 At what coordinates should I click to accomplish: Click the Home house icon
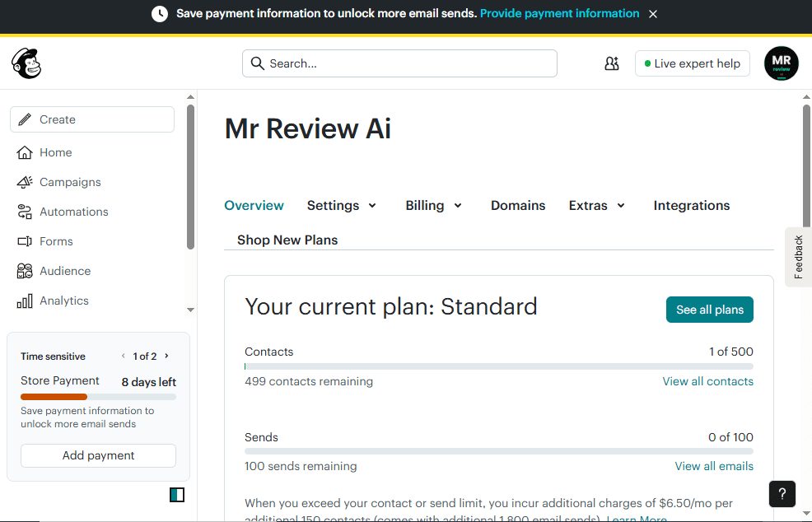click(x=25, y=152)
